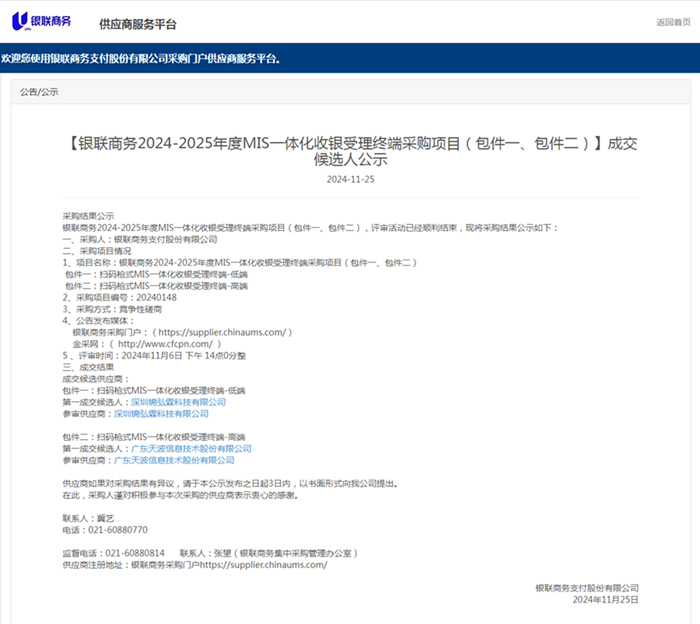
Task: Click the welcome banner text in blue bar
Action: tap(140, 58)
